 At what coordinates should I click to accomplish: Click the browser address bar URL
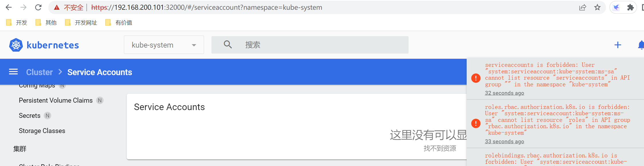click(207, 7)
